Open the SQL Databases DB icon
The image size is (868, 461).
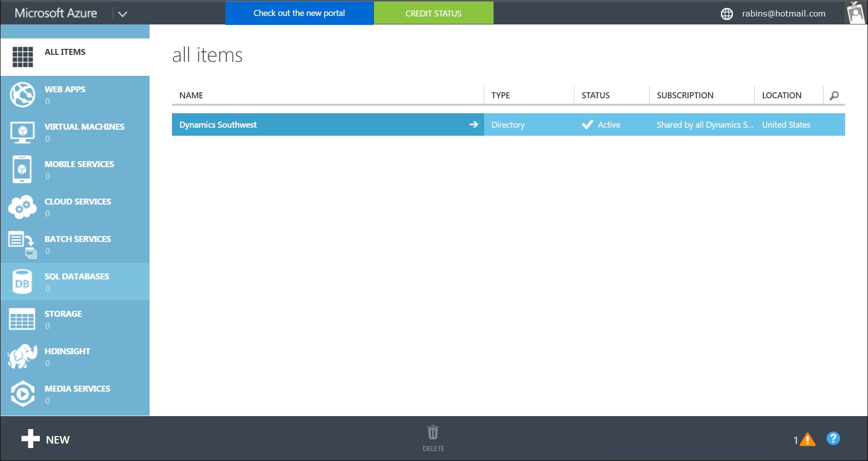[22, 281]
